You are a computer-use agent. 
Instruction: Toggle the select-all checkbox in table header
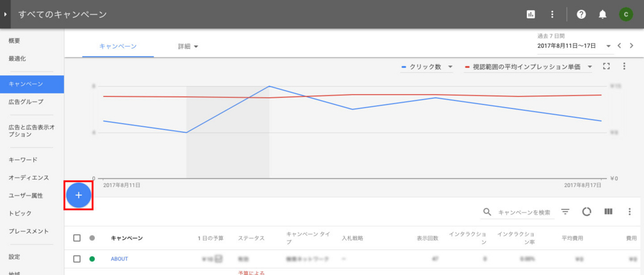click(77, 238)
